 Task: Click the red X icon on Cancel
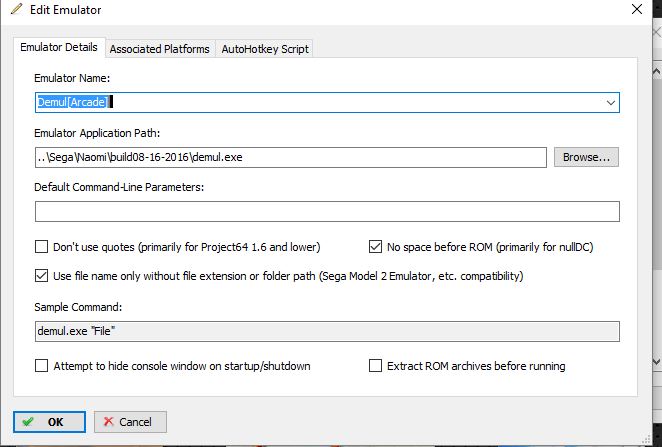tap(109, 422)
